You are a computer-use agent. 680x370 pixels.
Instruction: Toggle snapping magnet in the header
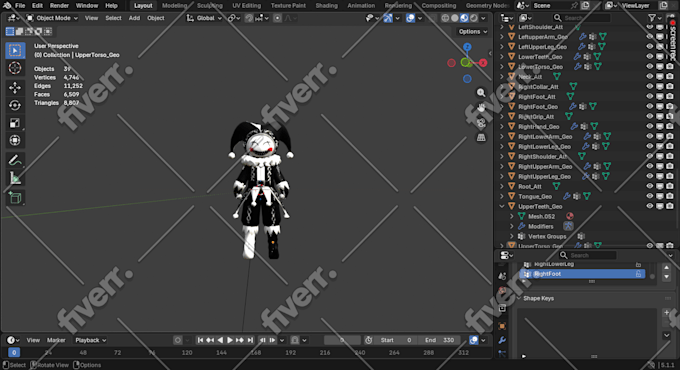click(x=249, y=18)
